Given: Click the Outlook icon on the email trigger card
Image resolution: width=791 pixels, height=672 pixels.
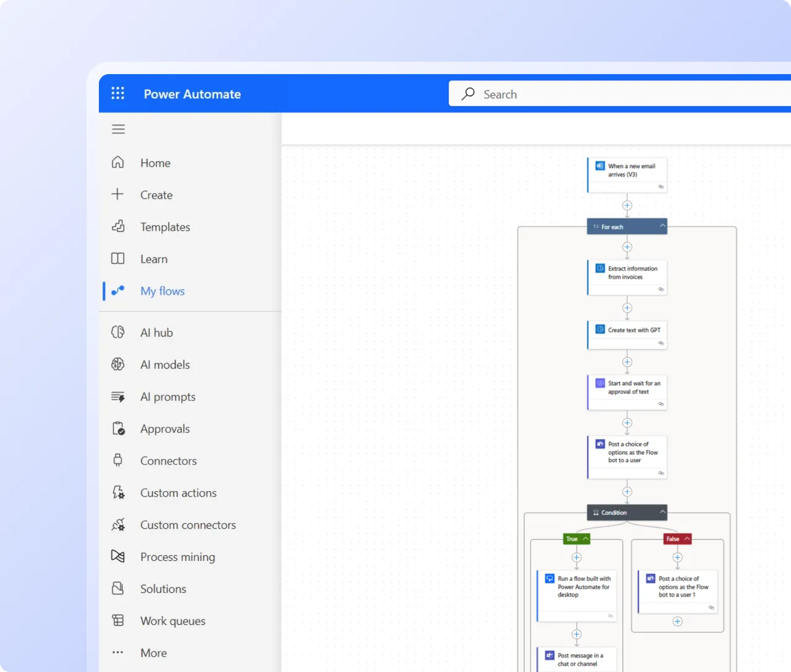Looking at the screenshot, I should pos(600,166).
